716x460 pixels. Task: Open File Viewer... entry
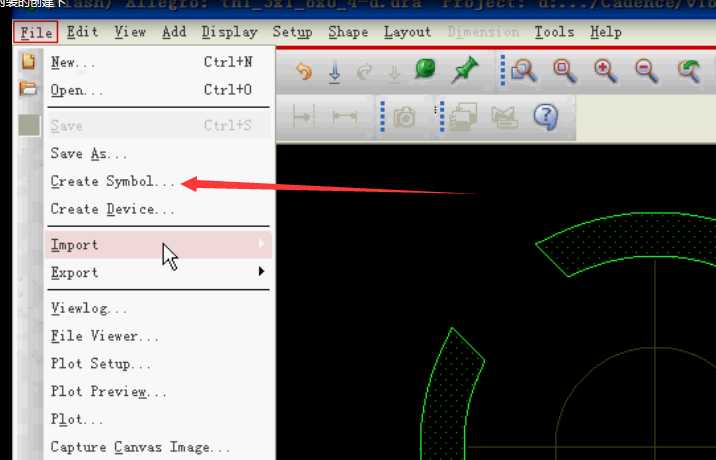point(158,336)
